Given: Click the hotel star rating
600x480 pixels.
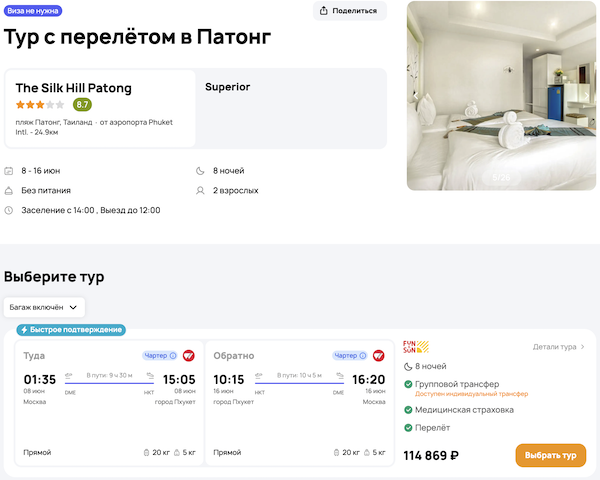Looking at the screenshot, I should [x=39, y=104].
